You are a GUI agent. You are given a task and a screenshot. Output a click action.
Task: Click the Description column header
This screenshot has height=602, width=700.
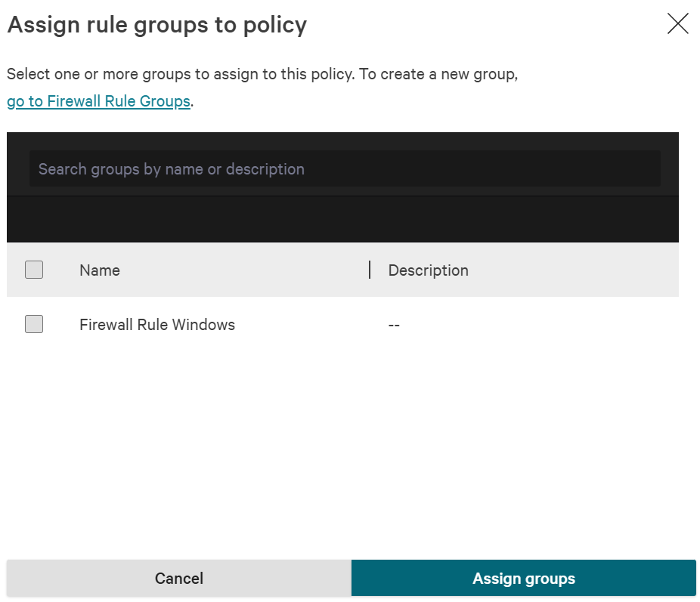pos(428,270)
